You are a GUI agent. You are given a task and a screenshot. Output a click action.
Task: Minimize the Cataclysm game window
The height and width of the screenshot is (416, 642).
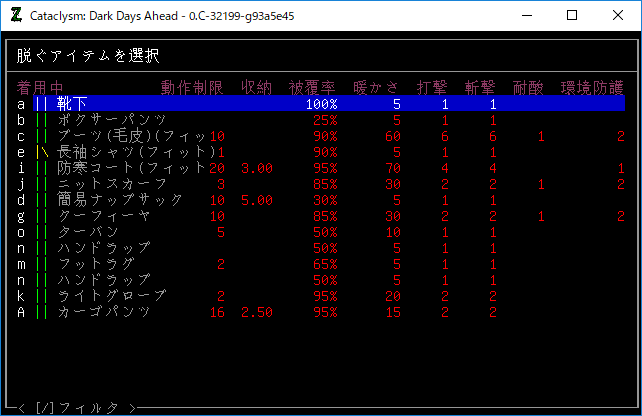526,16
